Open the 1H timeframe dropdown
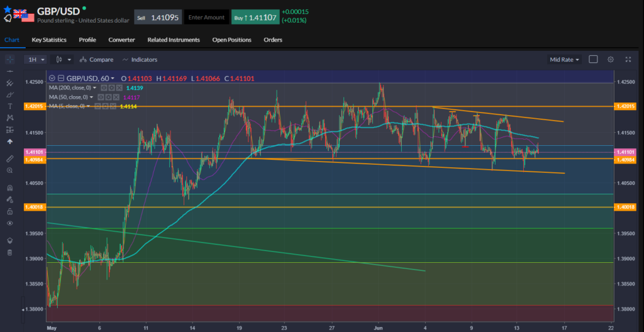The image size is (644, 332). pos(35,59)
